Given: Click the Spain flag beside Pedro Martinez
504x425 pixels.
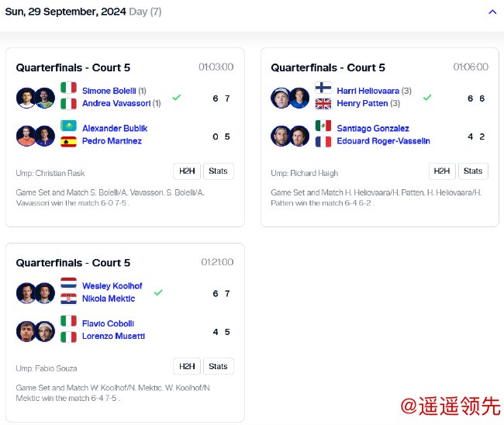Looking at the screenshot, I should (x=68, y=141).
